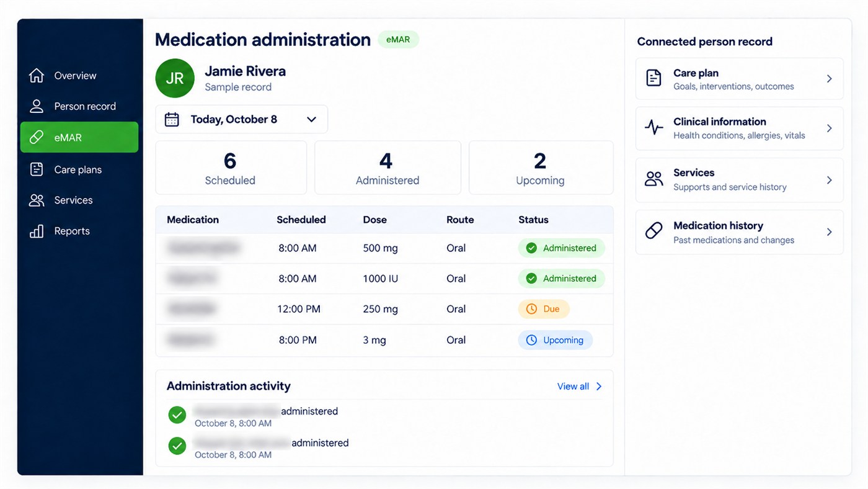The width and height of the screenshot is (868, 489).
Task: Open Reports in sidebar
Action: 79,231
